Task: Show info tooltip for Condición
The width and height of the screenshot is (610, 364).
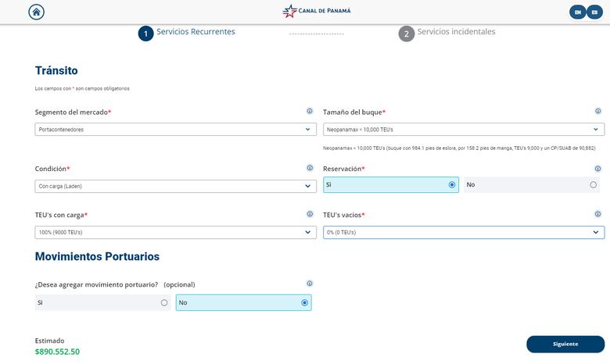Action: pos(310,168)
